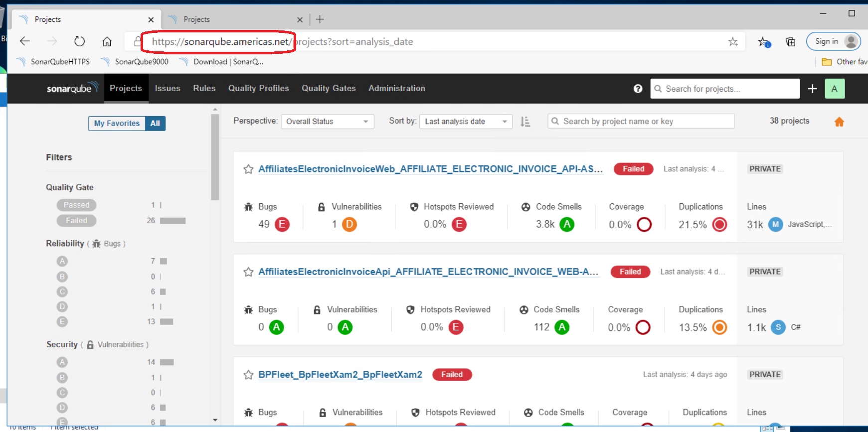868x432 pixels.
Task: Filter Reliability by rating A
Action: coord(62,261)
